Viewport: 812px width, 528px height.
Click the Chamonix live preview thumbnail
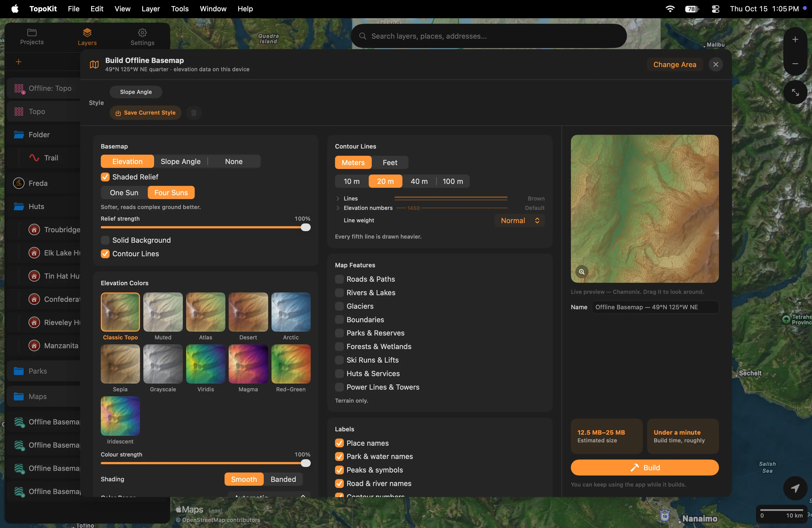tap(644, 209)
